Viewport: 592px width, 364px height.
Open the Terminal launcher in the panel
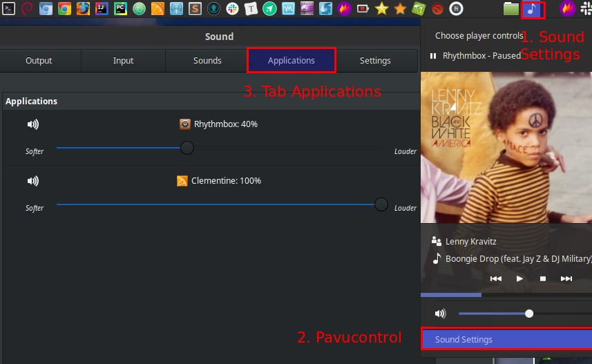click(8, 8)
